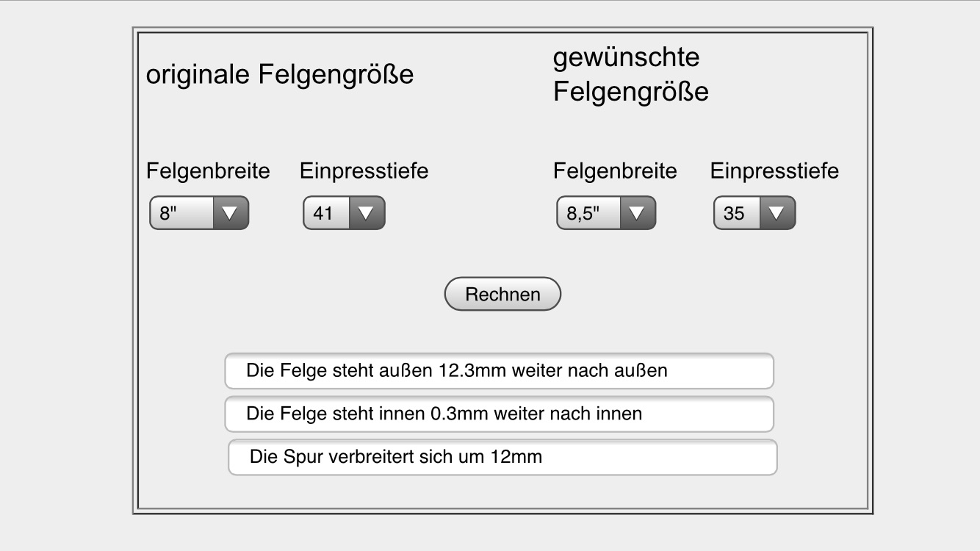Expand the original Einpresstiefe dropdown arrow showing 41

366,213
